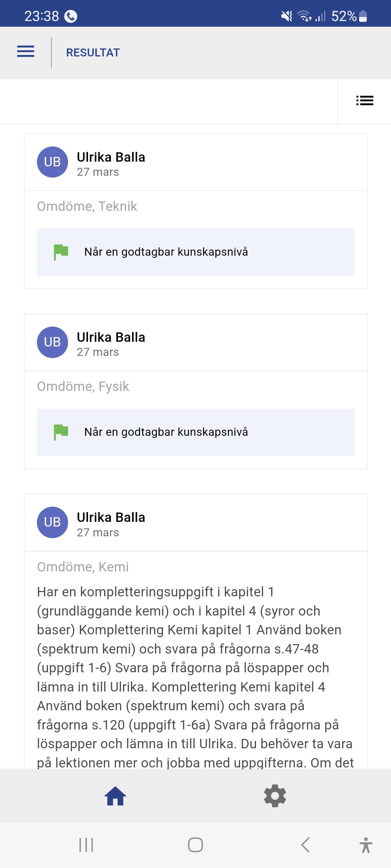The height and width of the screenshot is (868, 391).
Task: Tap the UB avatar in Fysik card
Action: [x=52, y=342]
